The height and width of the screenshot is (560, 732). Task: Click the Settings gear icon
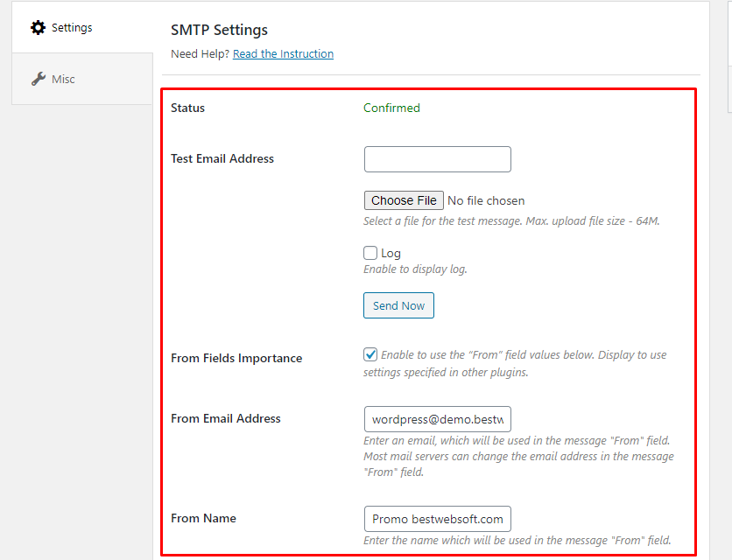[x=38, y=27]
